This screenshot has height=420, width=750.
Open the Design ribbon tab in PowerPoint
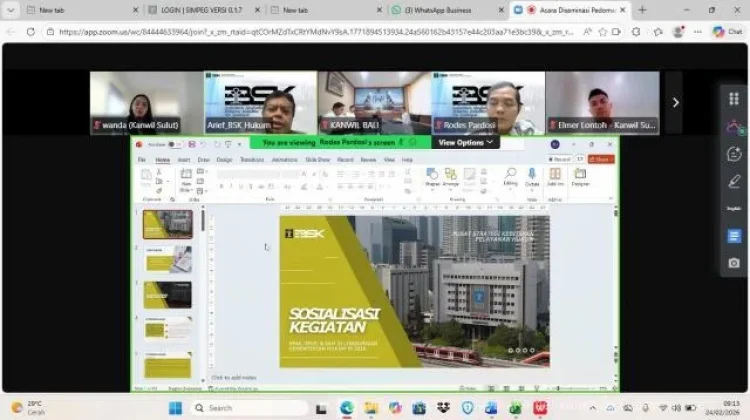pyautogui.click(x=224, y=160)
